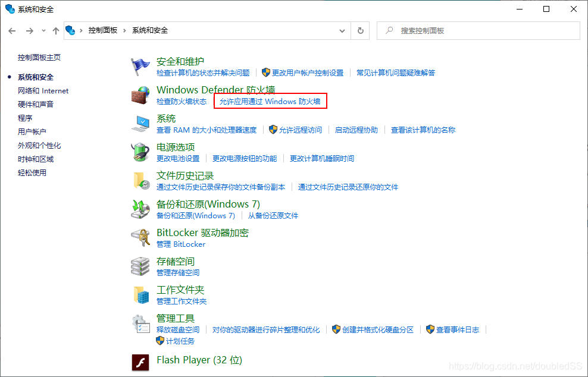Open 查看事件日志 link
588x377 pixels.
[x=458, y=330]
